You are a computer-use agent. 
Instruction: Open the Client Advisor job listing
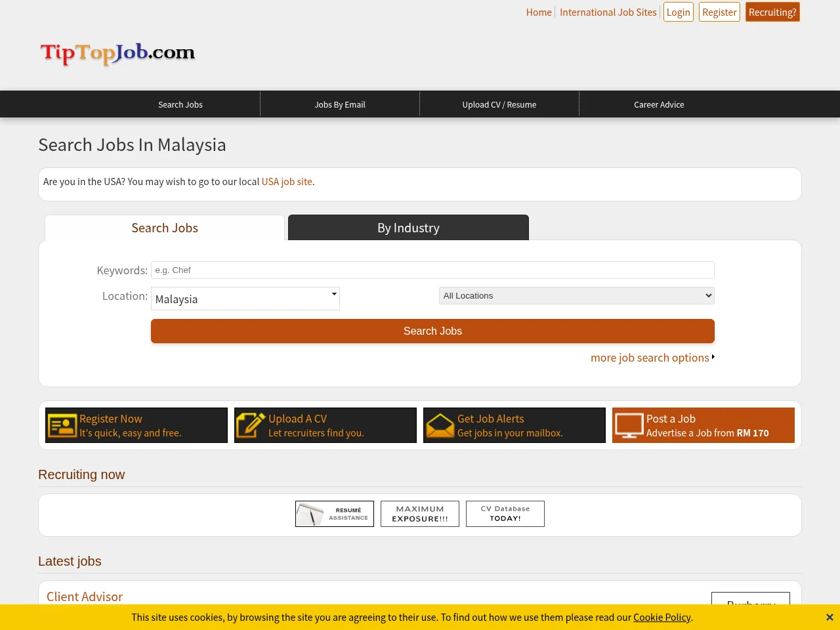point(85,597)
